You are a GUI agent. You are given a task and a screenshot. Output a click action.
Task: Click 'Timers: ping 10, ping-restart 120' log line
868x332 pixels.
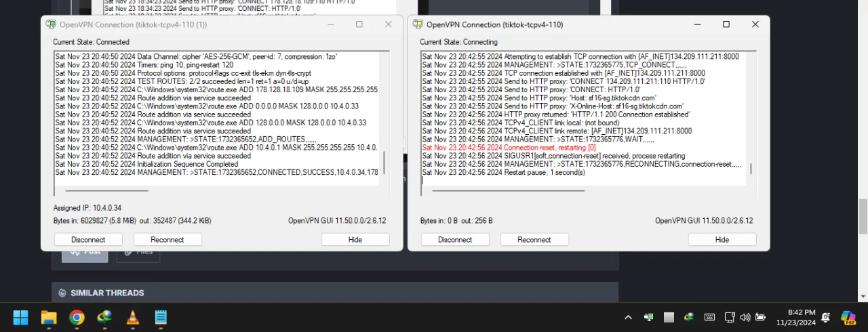144,64
